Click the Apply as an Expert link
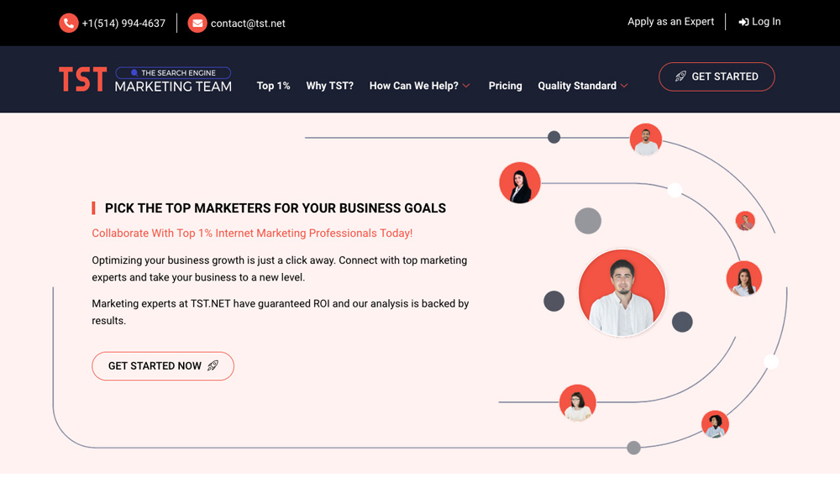 (x=670, y=22)
